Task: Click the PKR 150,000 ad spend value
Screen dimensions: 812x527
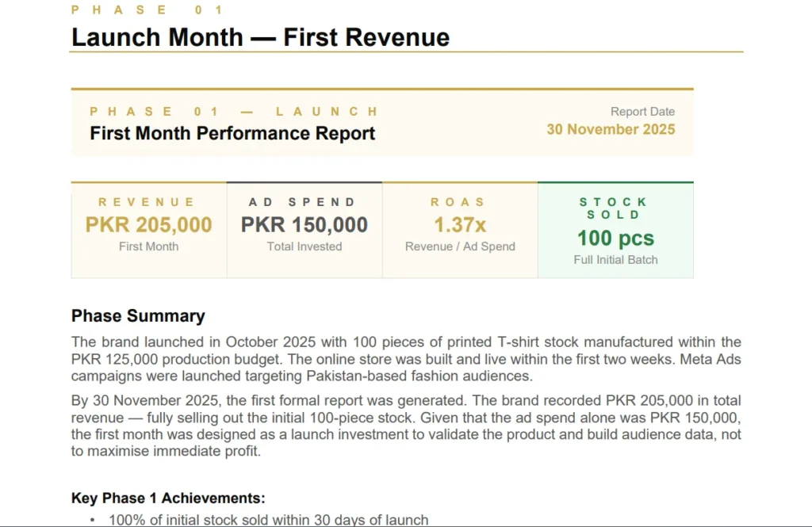Action: point(304,225)
